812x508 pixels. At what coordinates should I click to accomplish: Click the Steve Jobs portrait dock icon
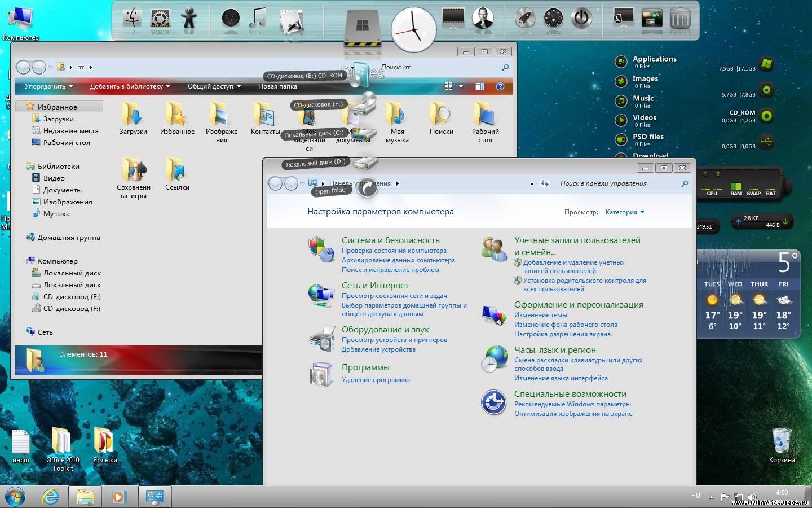click(x=483, y=18)
